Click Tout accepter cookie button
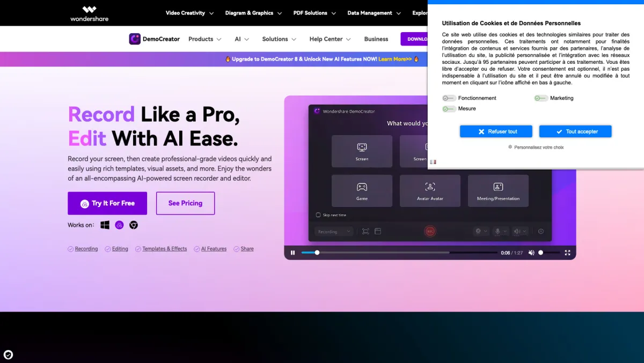The image size is (644, 363). (575, 131)
